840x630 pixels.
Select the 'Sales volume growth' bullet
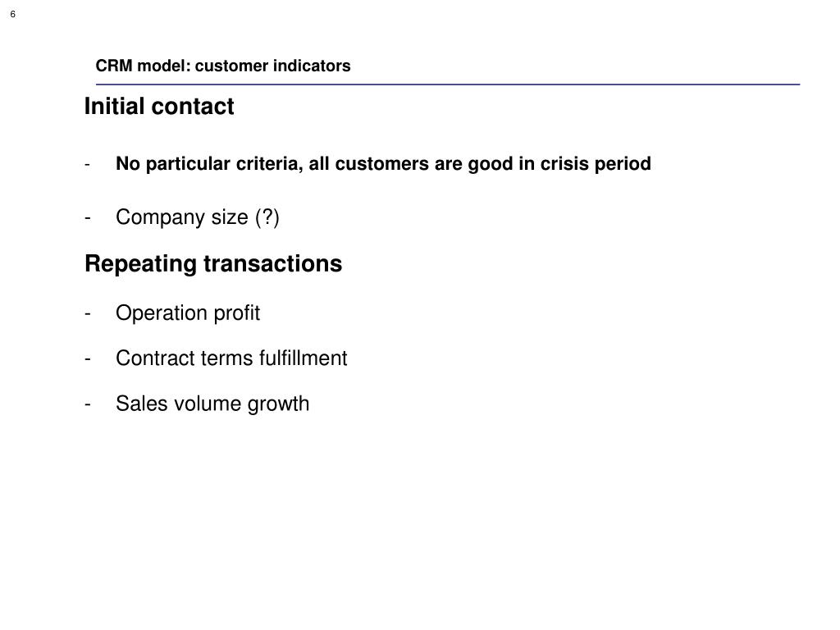pyautogui.click(x=212, y=404)
